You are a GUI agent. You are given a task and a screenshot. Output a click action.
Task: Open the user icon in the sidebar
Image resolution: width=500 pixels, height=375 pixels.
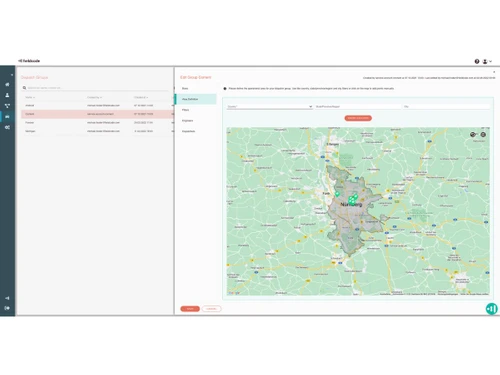(x=7, y=95)
